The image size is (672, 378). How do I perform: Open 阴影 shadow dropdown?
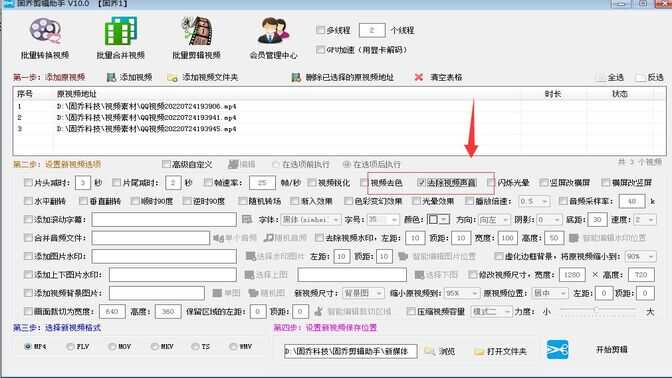(549, 219)
